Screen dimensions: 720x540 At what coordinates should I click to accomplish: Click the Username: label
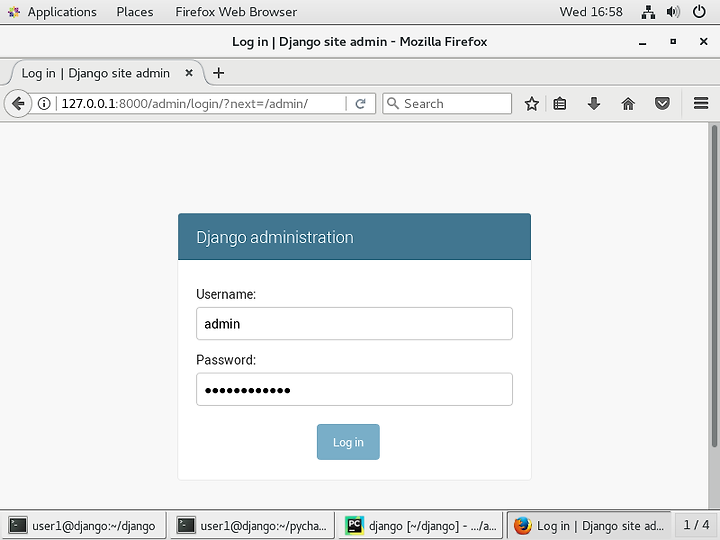tap(226, 294)
